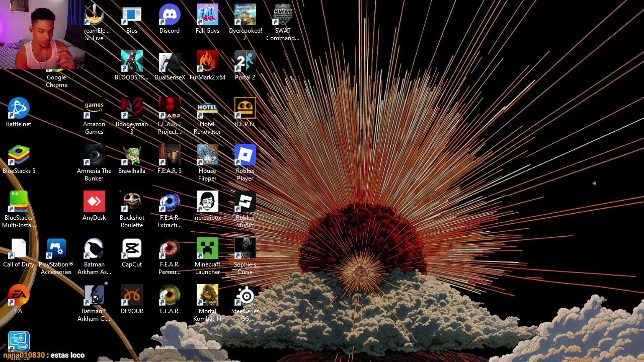Viewport: 644px width, 362px height.
Task: Open the Battle.net launcher icon
Action: 19,113
